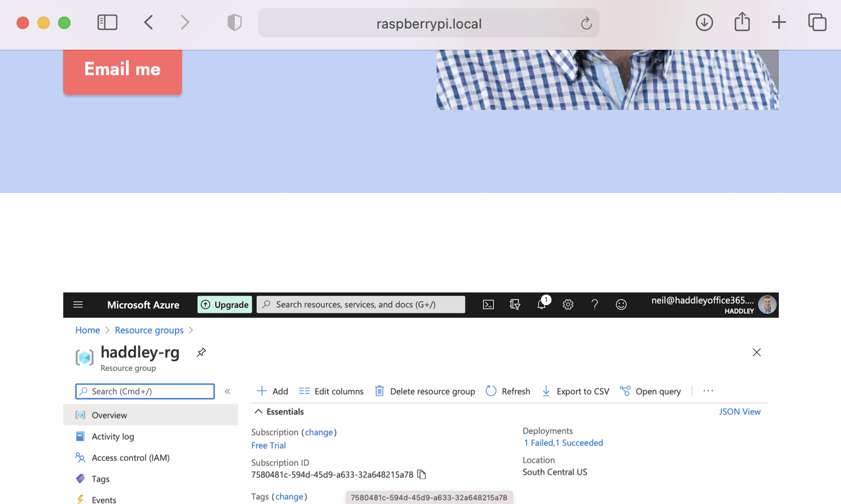Screen dimensions: 841x504
Task: Open the 1 Failed,1 Succeeded deployments link
Action: (564, 443)
